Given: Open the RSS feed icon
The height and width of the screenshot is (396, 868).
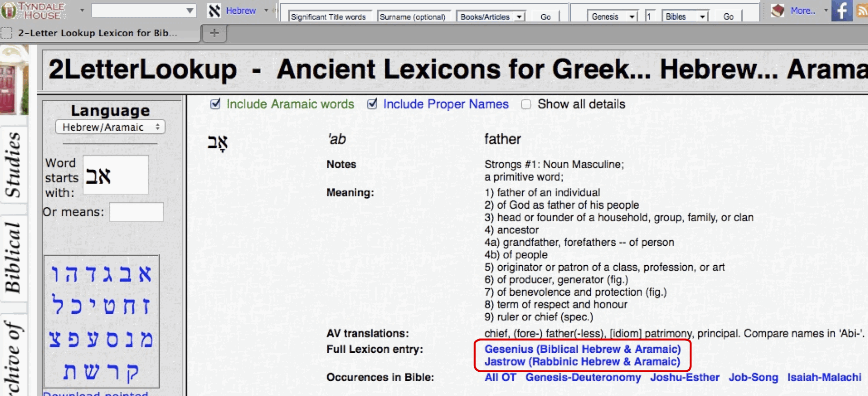Looking at the screenshot, I should (862, 10).
